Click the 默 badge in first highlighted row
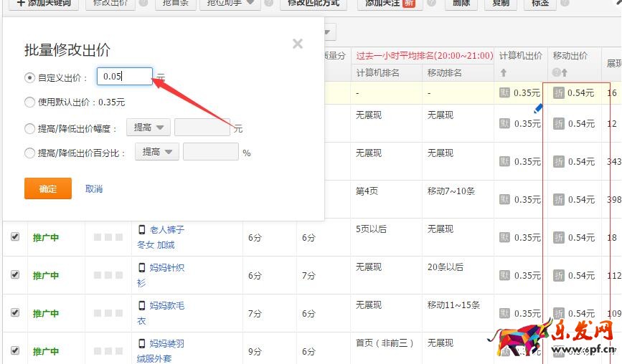The image size is (622, 364). tap(506, 92)
